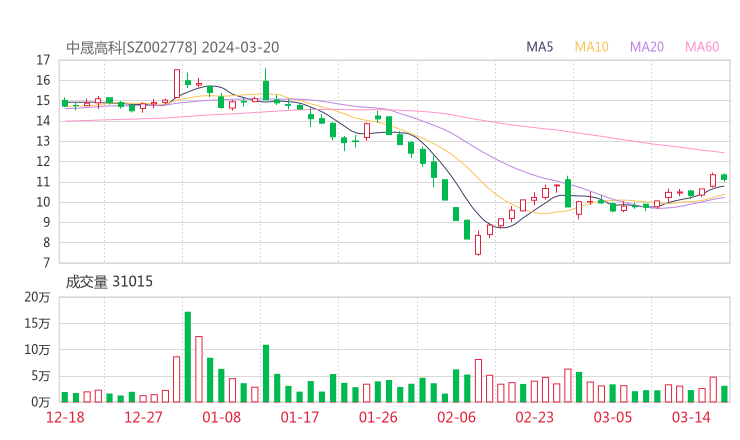Click the 02-23 date axis label
Image resolution: width=740 pixels, height=440 pixels.
click(534, 417)
